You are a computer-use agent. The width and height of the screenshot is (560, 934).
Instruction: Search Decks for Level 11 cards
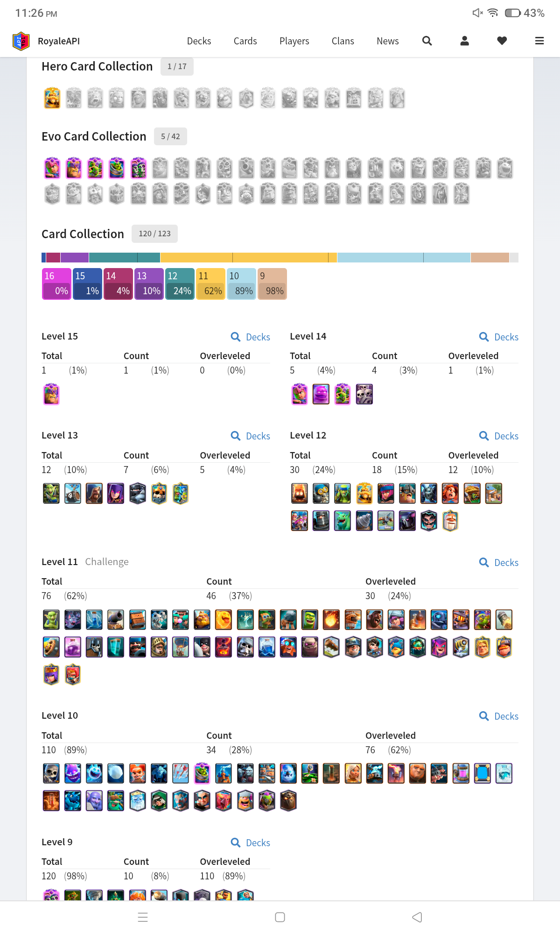coord(499,562)
